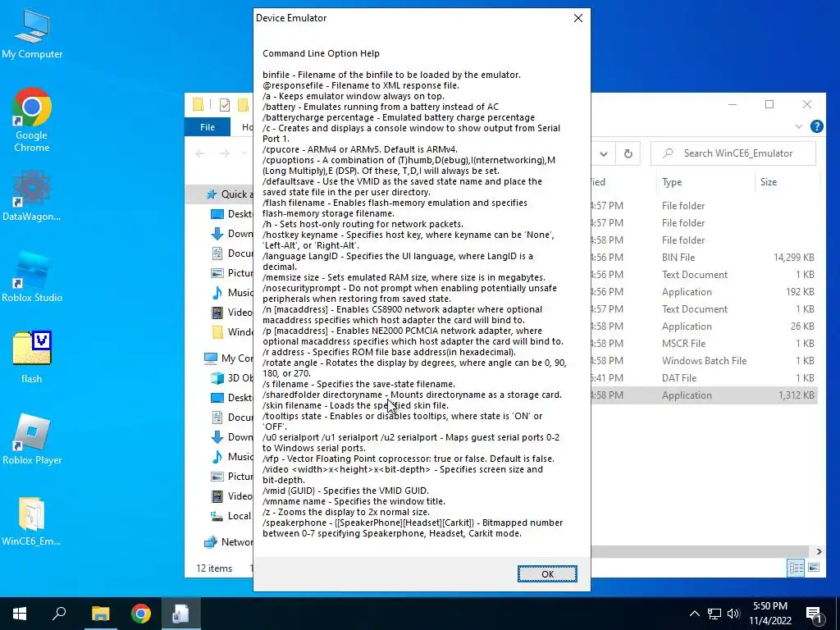Image resolution: width=840 pixels, height=630 pixels.
Task: Open volume control in system tray
Action: point(733,614)
